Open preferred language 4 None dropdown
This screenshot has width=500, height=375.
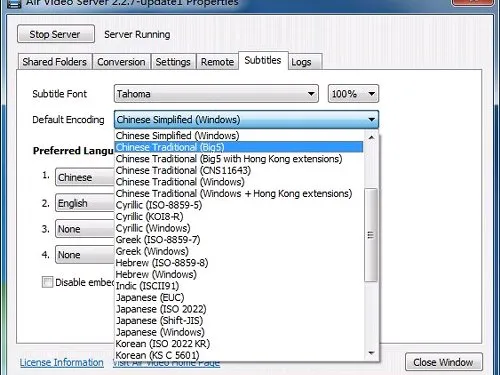(85, 255)
